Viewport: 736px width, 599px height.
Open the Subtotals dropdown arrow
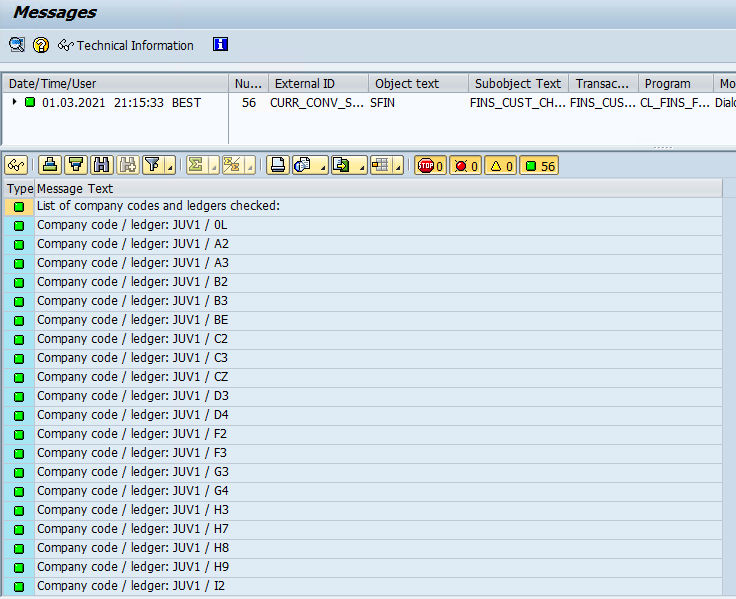[250, 166]
